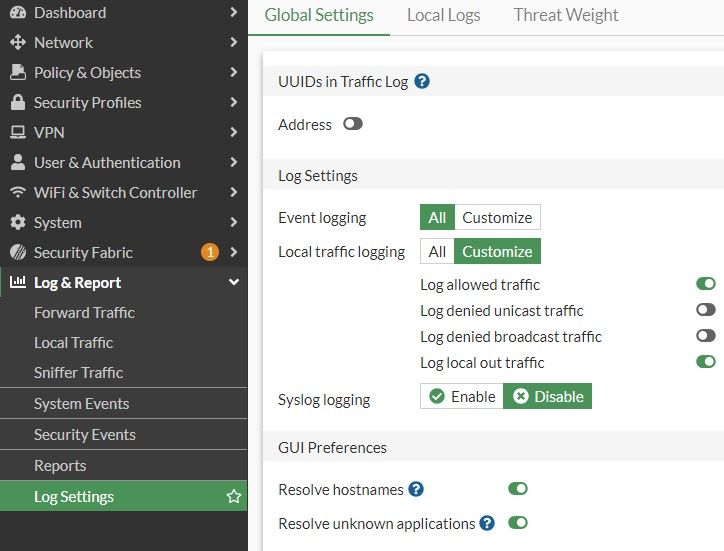Image resolution: width=724 pixels, height=551 pixels.
Task: Click the Network icon in sidebar
Action: click(17, 43)
